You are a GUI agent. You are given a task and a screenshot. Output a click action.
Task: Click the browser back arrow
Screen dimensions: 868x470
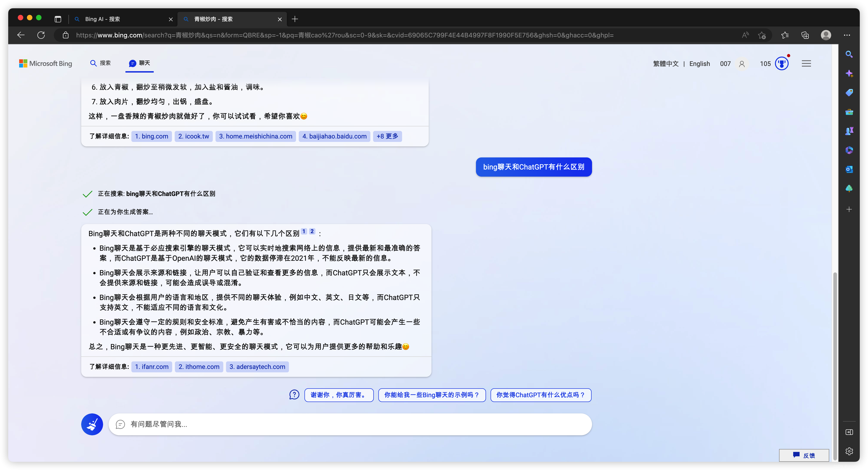21,35
